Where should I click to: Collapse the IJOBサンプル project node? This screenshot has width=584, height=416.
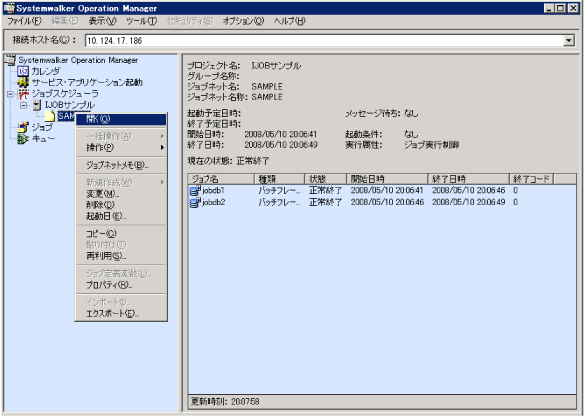(24, 105)
